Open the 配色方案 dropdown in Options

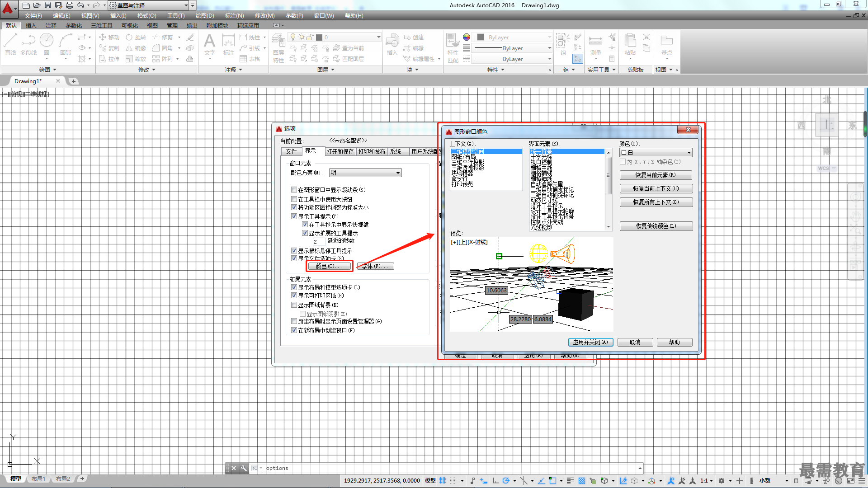[x=365, y=173]
